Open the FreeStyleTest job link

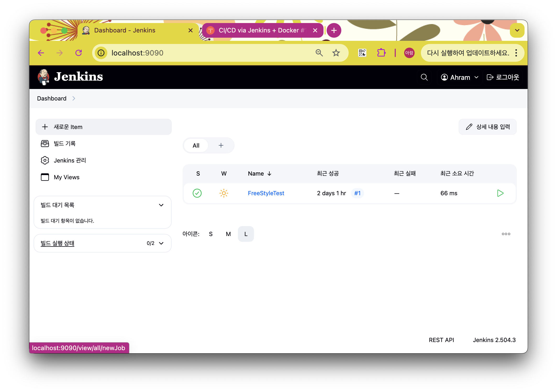(266, 193)
